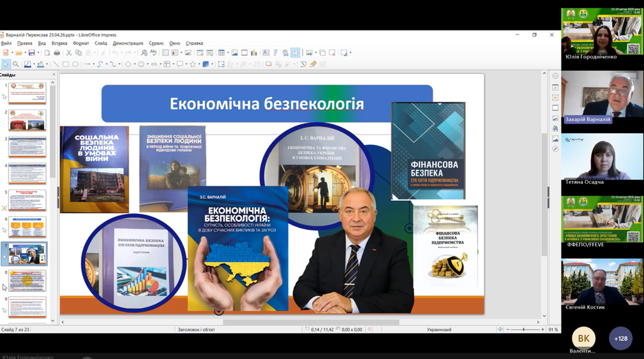
Task: Open the Демонстрация menu
Action: tap(128, 43)
